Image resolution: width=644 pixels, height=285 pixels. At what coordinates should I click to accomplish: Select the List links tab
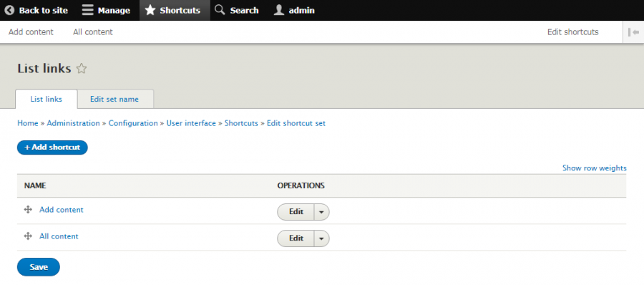point(47,99)
